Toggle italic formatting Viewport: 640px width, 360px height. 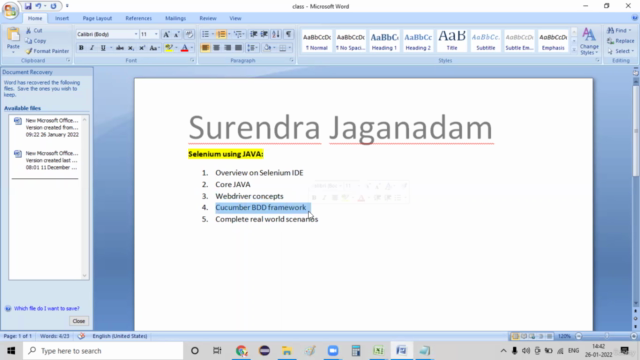click(x=92, y=48)
